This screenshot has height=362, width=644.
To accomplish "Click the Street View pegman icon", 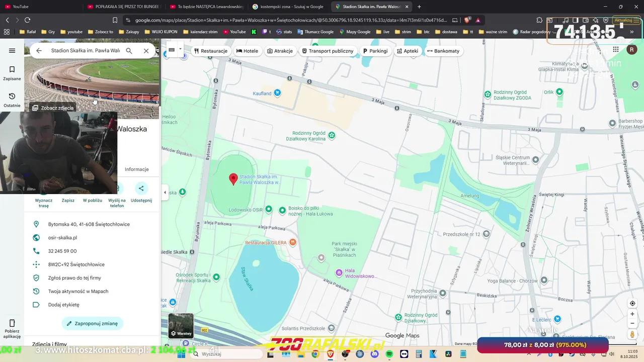I will point(632,334).
